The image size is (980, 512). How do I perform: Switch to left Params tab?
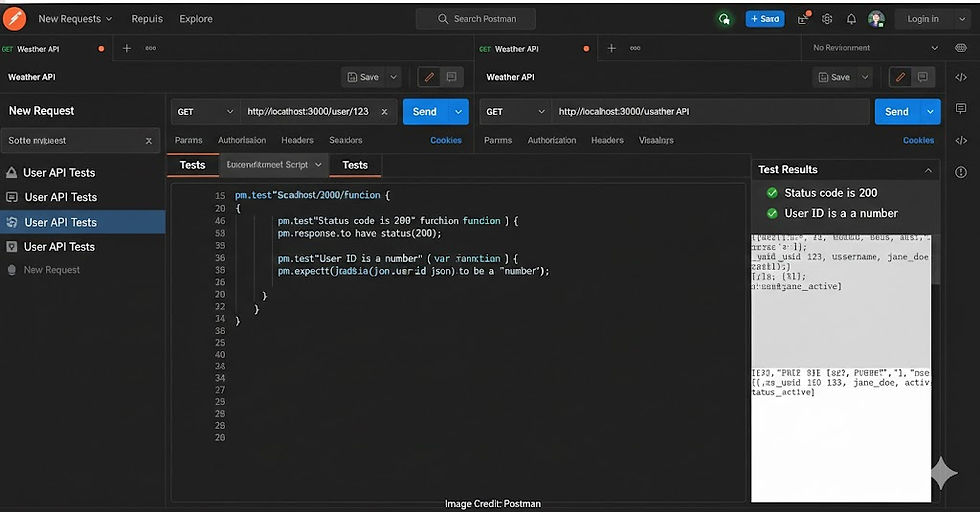188,140
